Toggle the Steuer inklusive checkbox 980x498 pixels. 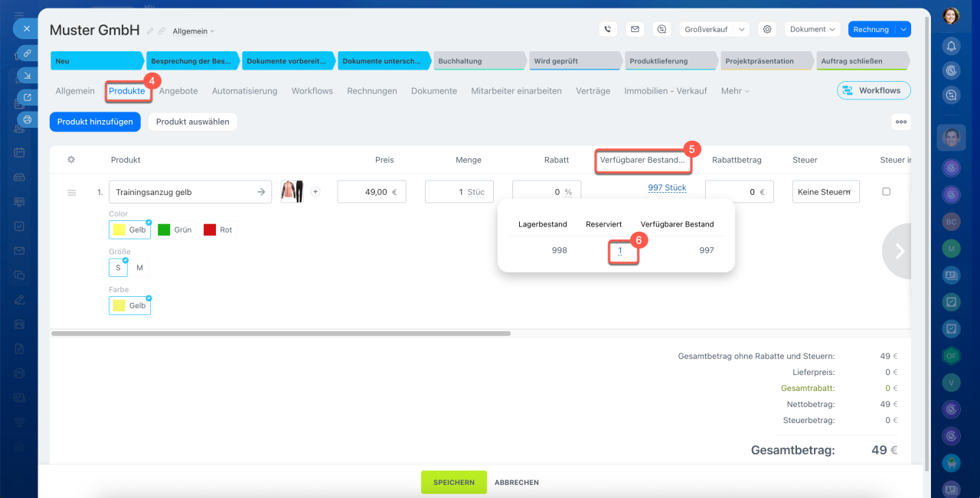[887, 192]
